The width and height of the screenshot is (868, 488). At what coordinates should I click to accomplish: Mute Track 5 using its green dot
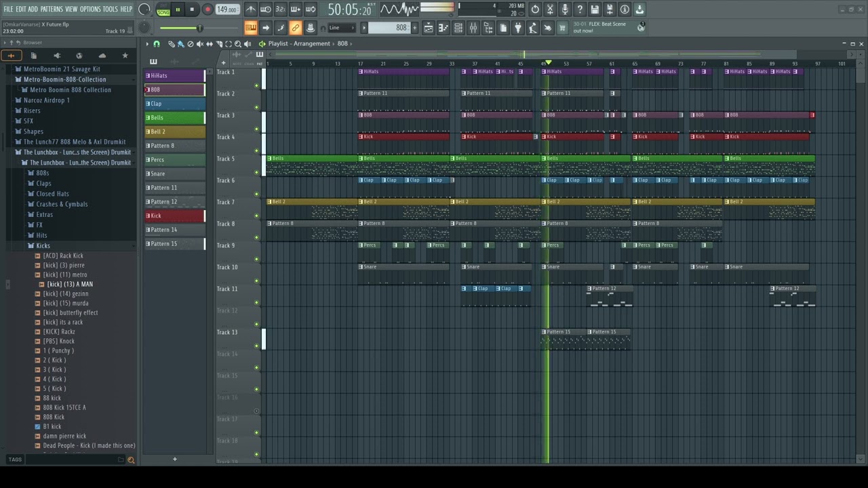(256, 172)
